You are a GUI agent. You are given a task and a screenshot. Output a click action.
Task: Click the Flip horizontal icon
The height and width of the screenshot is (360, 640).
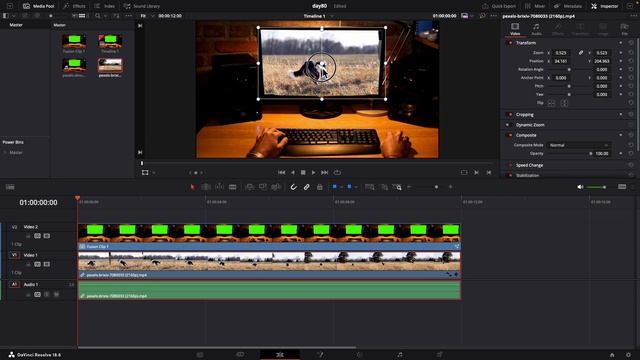point(551,103)
